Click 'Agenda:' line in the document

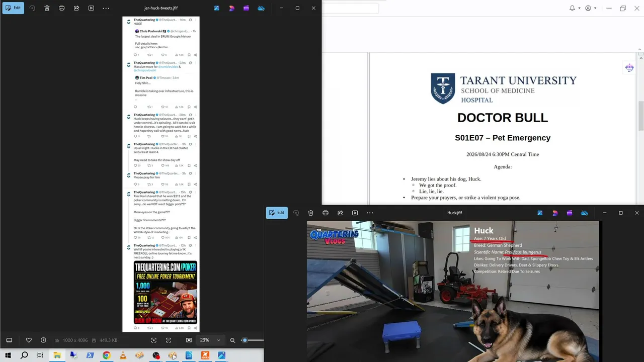click(503, 166)
